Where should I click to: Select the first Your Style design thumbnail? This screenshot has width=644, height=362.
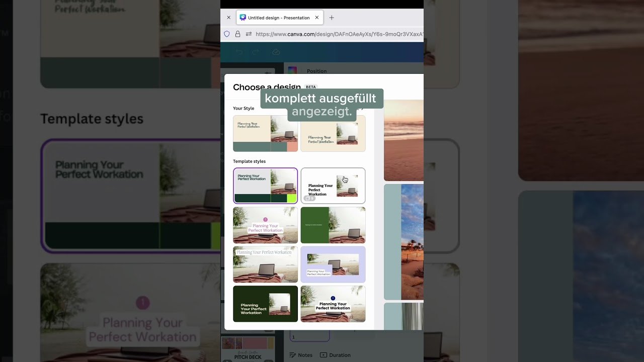tap(265, 133)
